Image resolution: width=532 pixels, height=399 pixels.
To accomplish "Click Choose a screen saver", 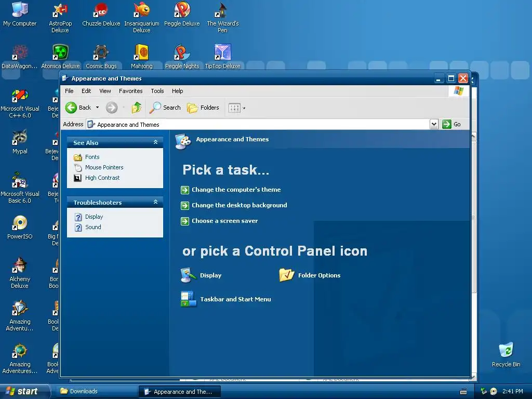I will (224, 221).
